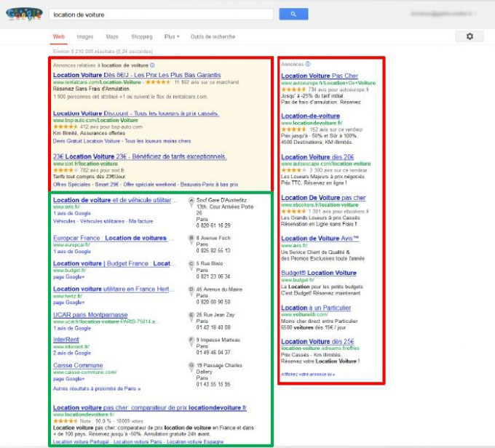Click the 'Environ 6 210 000 résultats' count text
The width and height of the screenshot is (495, 448).
[103, 51]
